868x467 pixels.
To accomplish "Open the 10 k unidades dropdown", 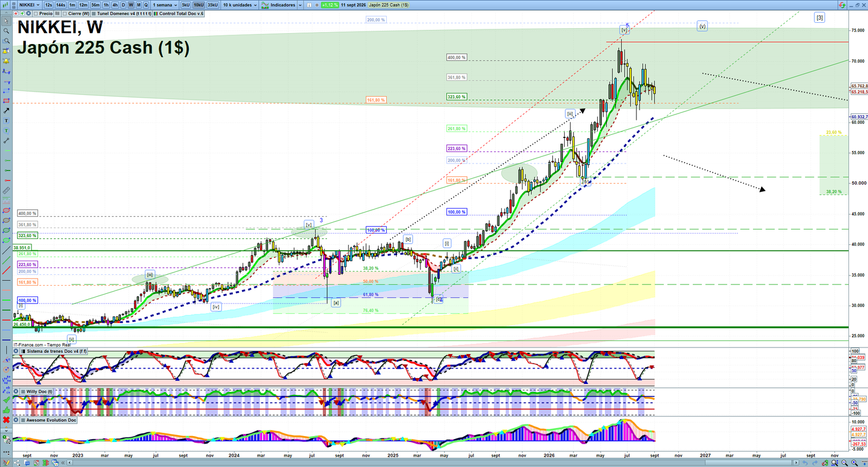I will [x=240, y=5].
